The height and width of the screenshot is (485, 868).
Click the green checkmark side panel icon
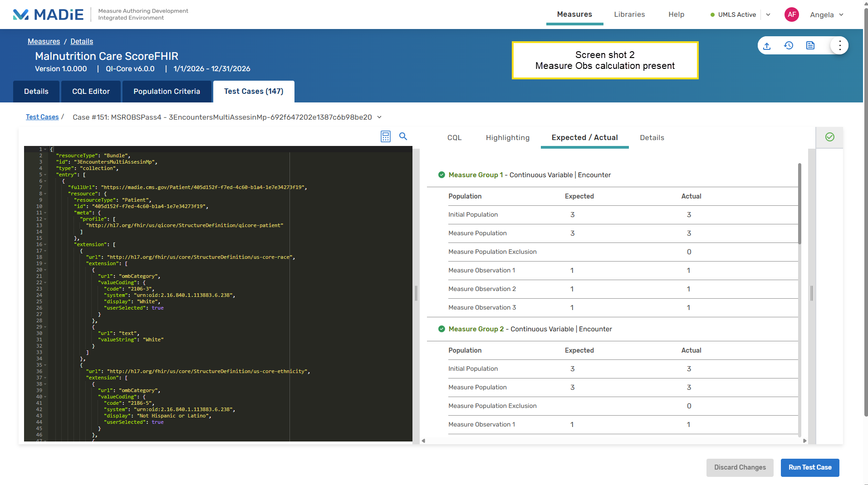829,137
